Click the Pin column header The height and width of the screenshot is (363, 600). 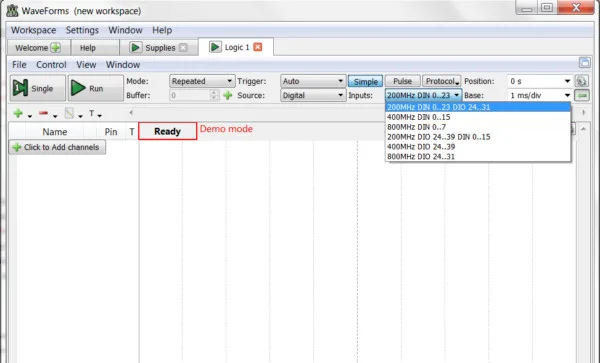pos(111,132)
